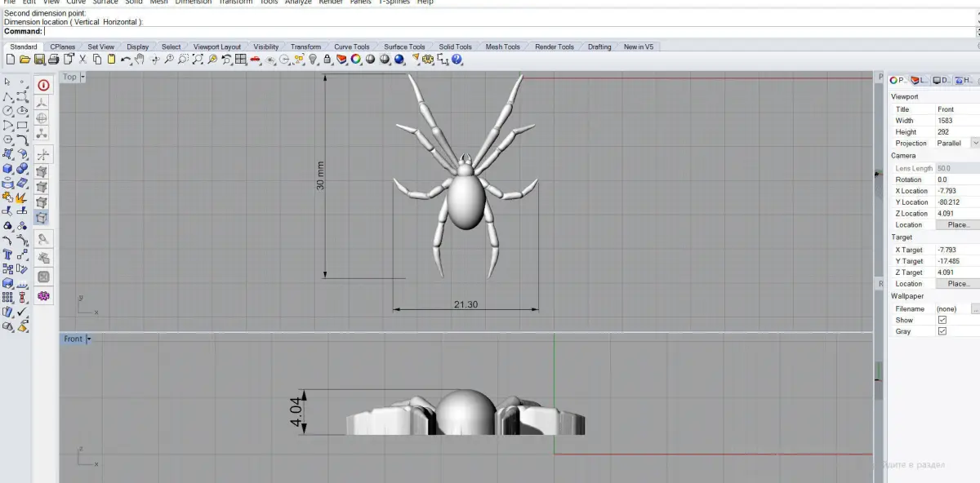Switch to the Set View tab
Image resolution: width=980 pixels, height=483 pixels.
101,47
